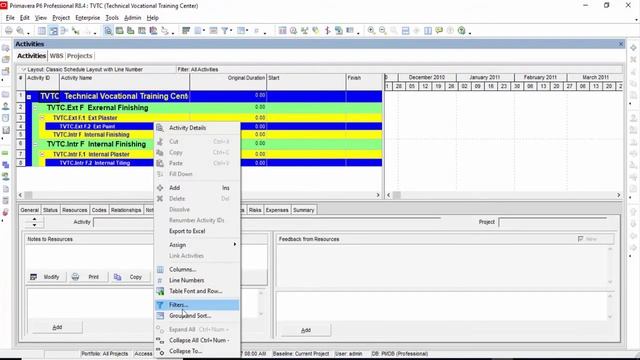Image resolution: width=640 pixels, height=360 pixels.
Task: Click Collapse To icon in context menu
Action: 160,351
